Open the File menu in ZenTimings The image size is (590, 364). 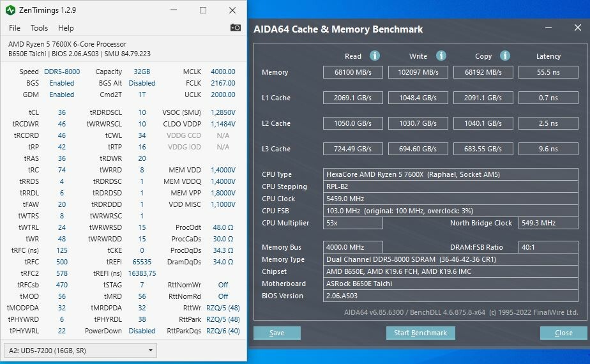(14, 28)
